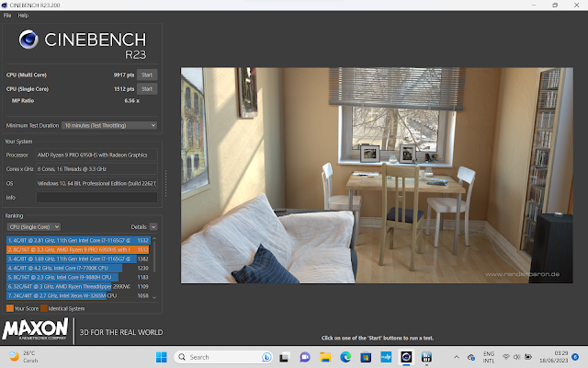Viewport: 588px width, 368px height.
Task: Switch the ENG INTL input language
Action: [489, 357]
